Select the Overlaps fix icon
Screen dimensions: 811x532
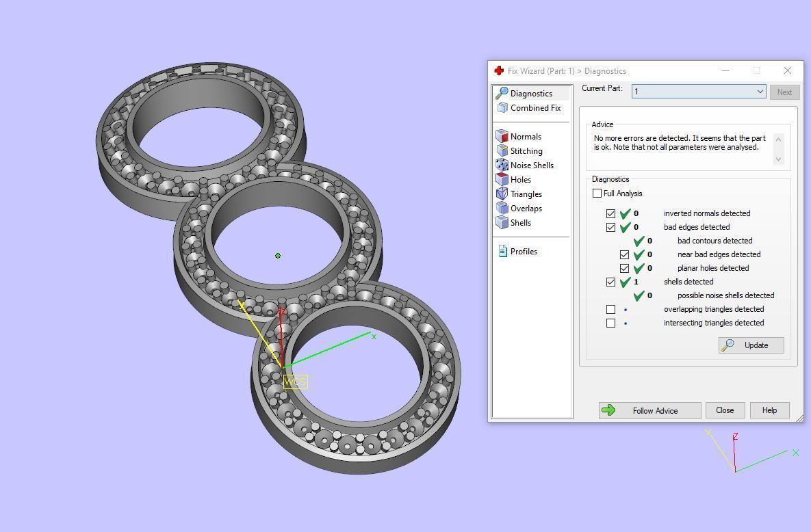502,209
